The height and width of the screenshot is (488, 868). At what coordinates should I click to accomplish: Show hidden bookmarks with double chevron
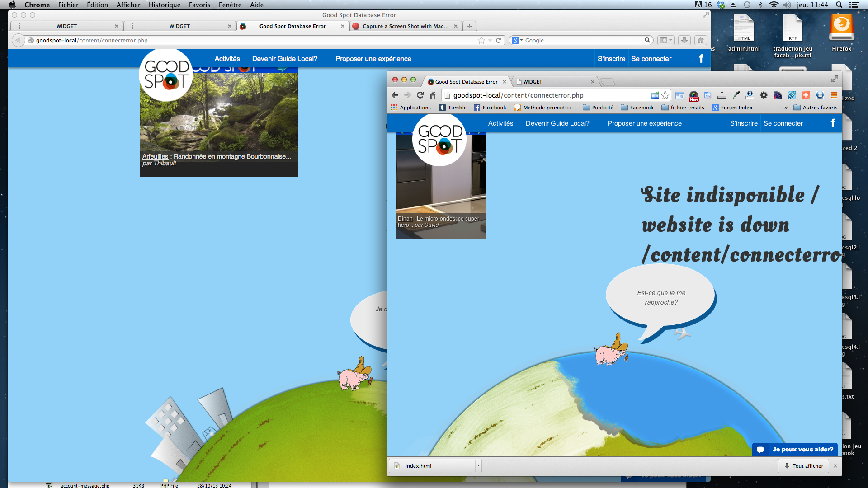click(786, 108)
